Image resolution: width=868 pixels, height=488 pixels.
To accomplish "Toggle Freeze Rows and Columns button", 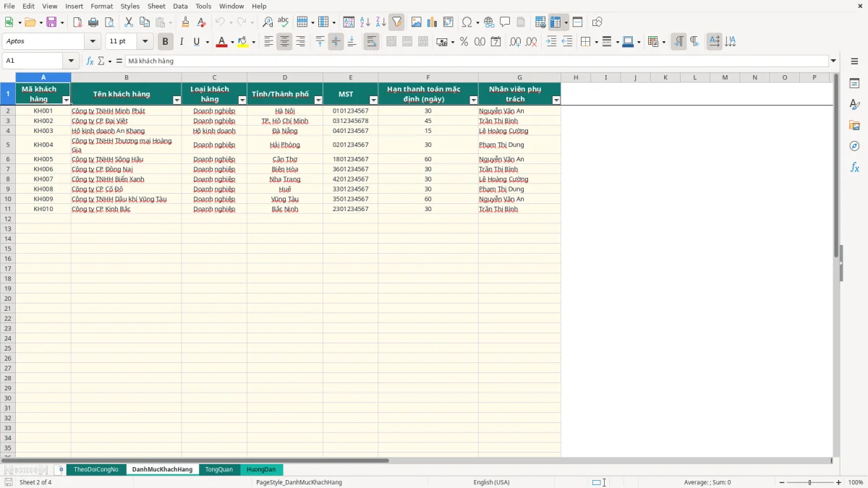I will (x=556, y=22).
